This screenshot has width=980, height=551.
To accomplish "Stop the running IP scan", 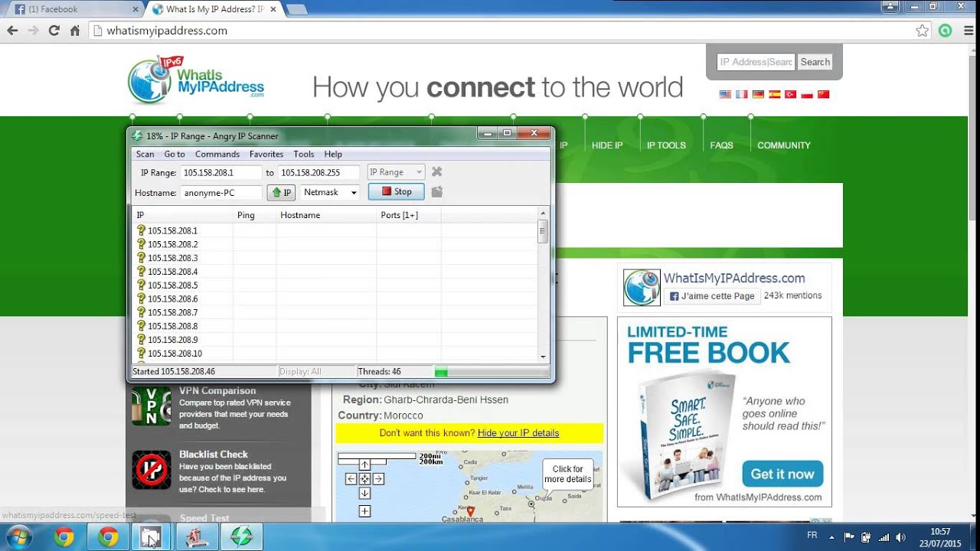I will pos(396,192).
